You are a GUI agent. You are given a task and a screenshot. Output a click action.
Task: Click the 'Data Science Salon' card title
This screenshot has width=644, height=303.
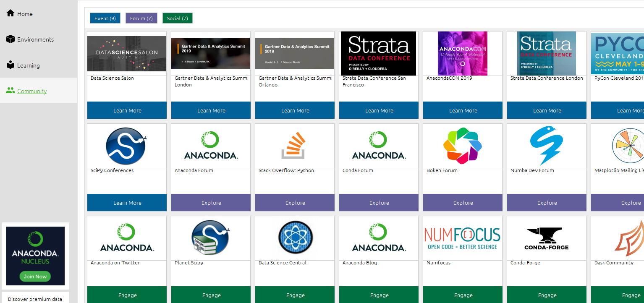click(x=112, y=78)
